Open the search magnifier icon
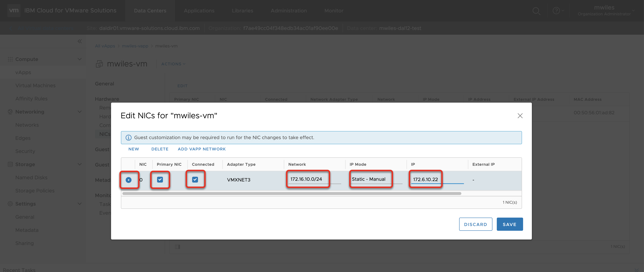Image resolution: width=644 pixels, height=272 pixels. click(x=536, y=11)
